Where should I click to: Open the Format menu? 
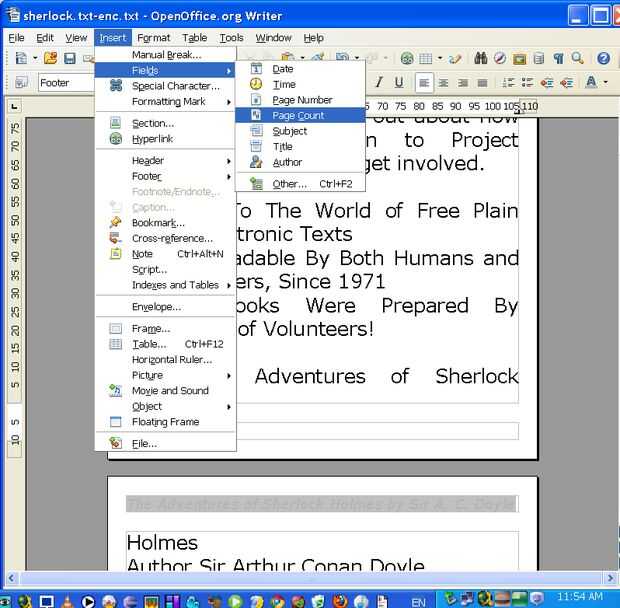[x=153, y=38]
